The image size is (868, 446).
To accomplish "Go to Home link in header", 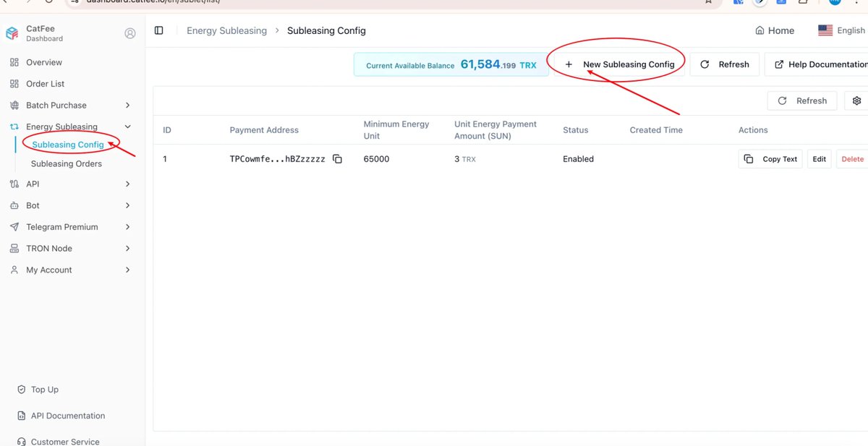I will coord(775,30).
